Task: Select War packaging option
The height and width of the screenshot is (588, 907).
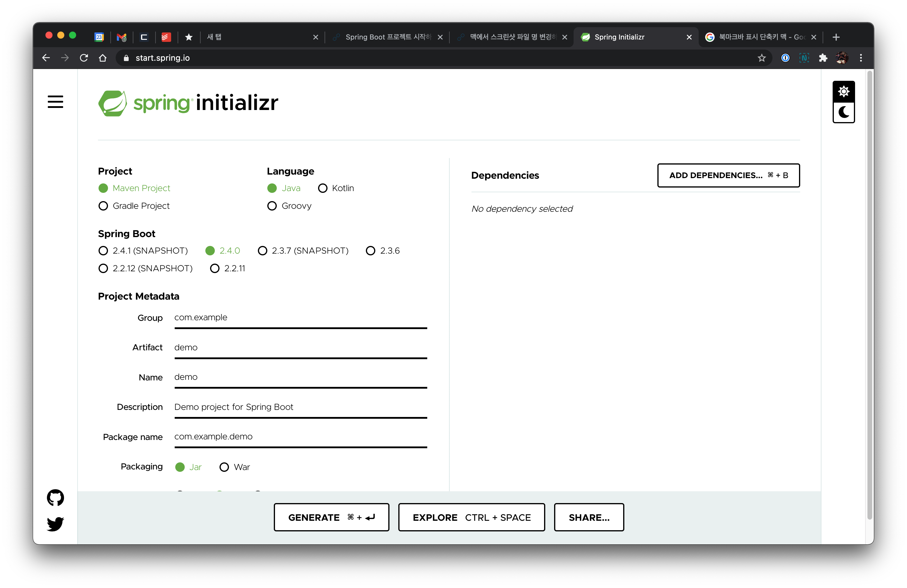Action: [x=224, y=467]
